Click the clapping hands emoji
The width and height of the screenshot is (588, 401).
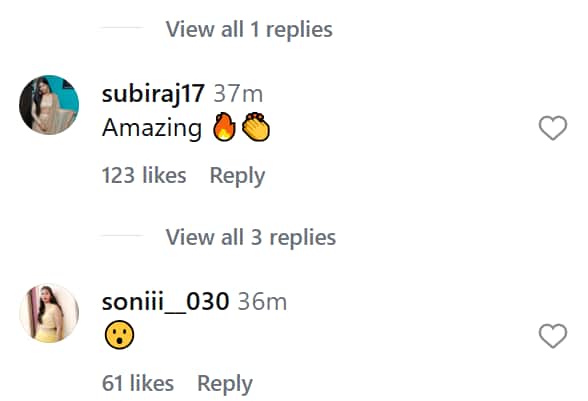pos(256,127)
